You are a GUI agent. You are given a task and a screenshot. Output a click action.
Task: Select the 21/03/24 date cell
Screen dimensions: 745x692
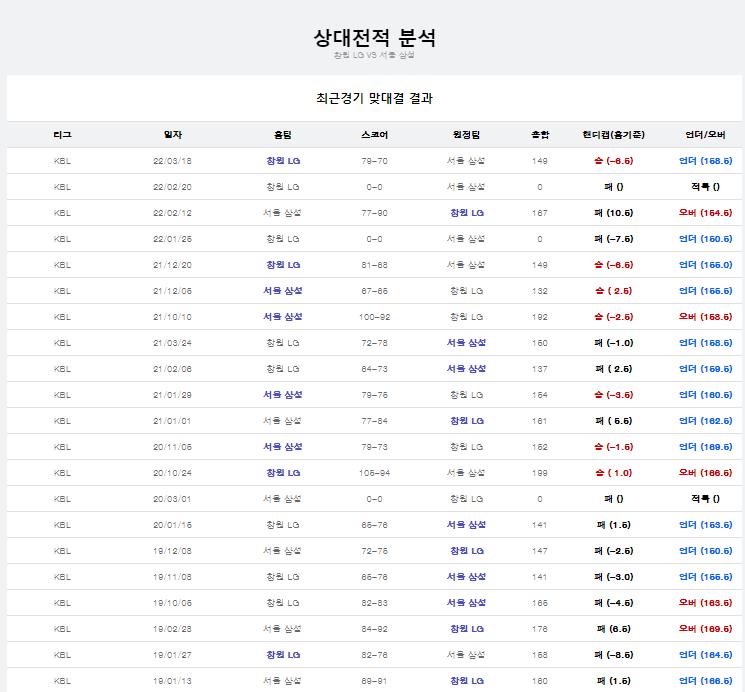pos(172,343)
